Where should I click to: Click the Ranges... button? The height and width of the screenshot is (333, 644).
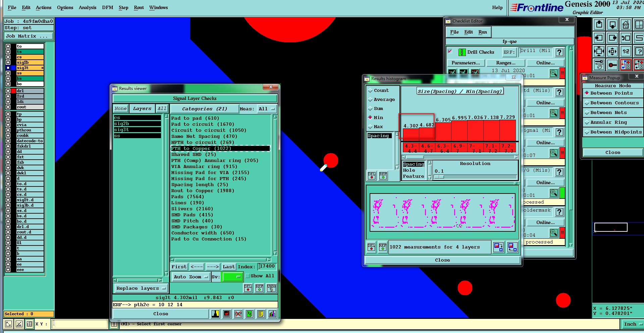[506, 63]
